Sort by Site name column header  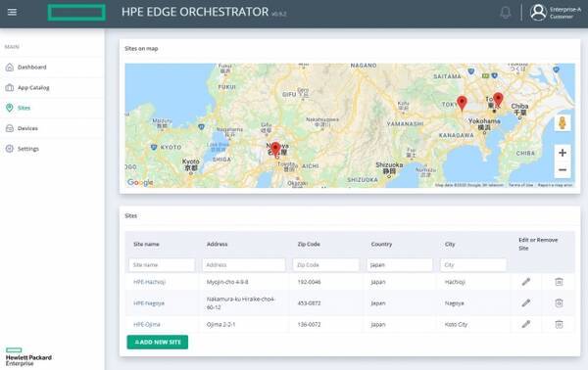pos(146,244)
